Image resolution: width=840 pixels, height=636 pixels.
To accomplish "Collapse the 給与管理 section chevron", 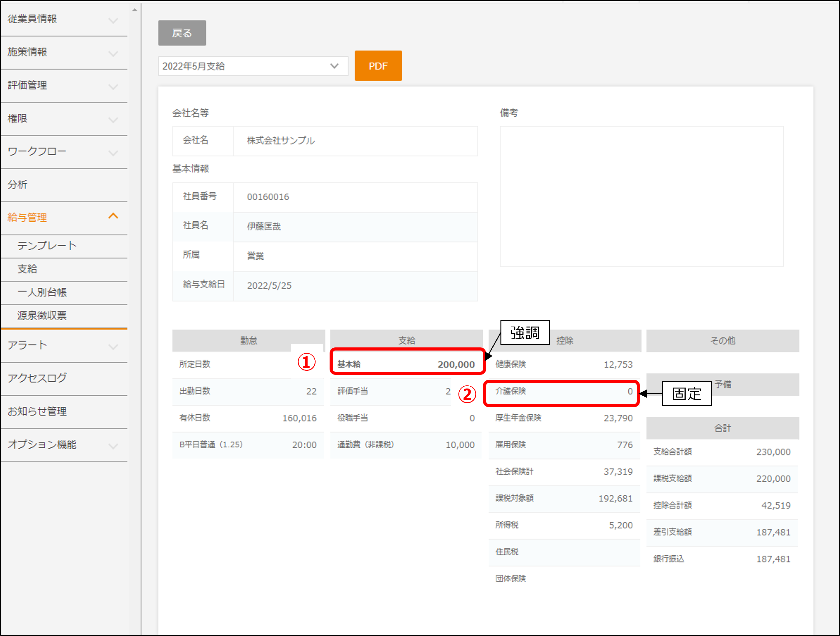I will pyautogui.click(x=113, y=216).
